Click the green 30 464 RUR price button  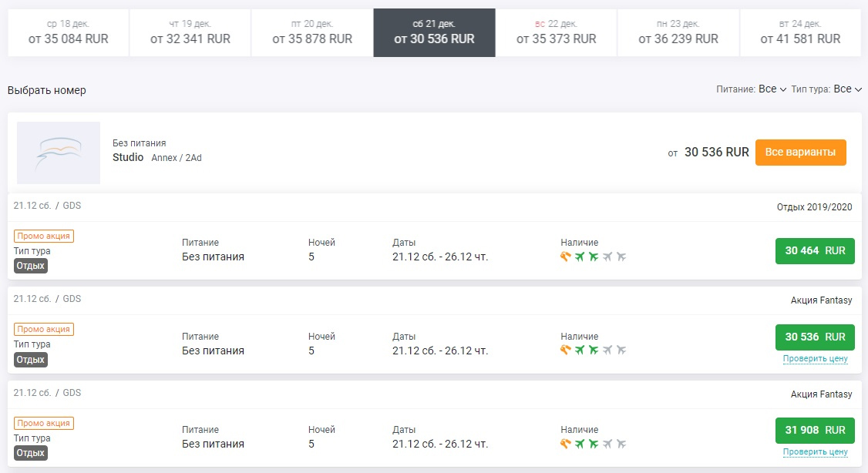pos(815,251)
